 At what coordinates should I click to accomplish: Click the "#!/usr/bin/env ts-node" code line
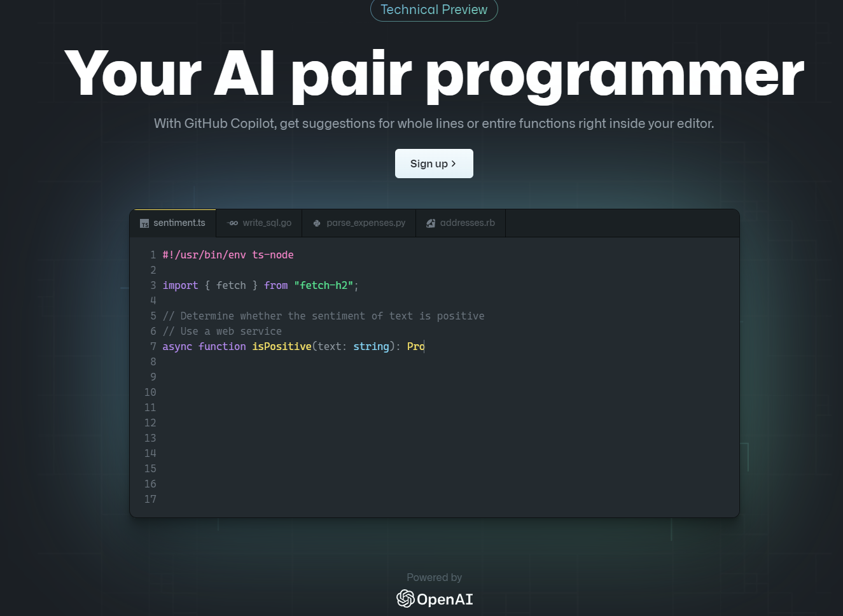click(x=228, y=255)
